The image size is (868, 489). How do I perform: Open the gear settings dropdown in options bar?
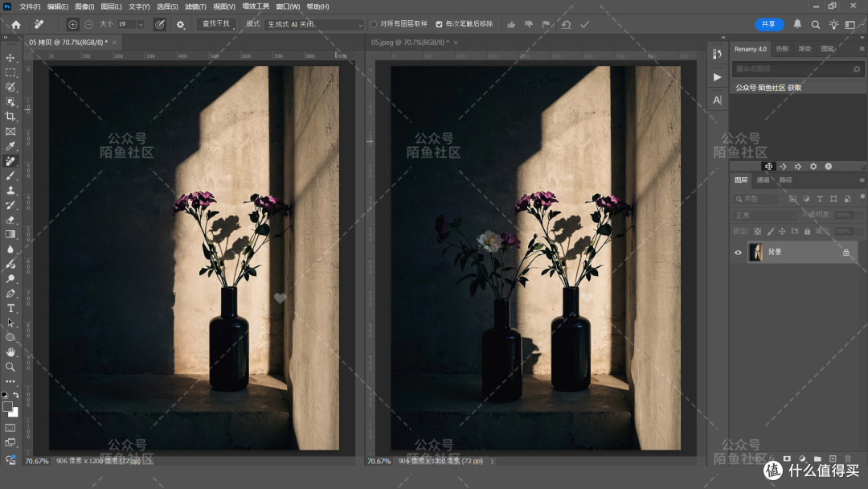pyautogui.click(x=181, y=24)
